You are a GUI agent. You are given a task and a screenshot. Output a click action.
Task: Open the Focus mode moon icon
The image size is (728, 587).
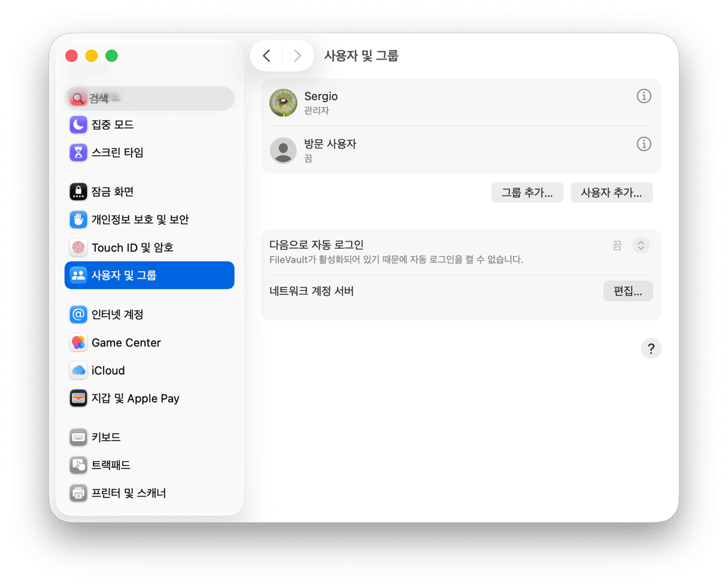pyautogui.click(x=78, y=124)
